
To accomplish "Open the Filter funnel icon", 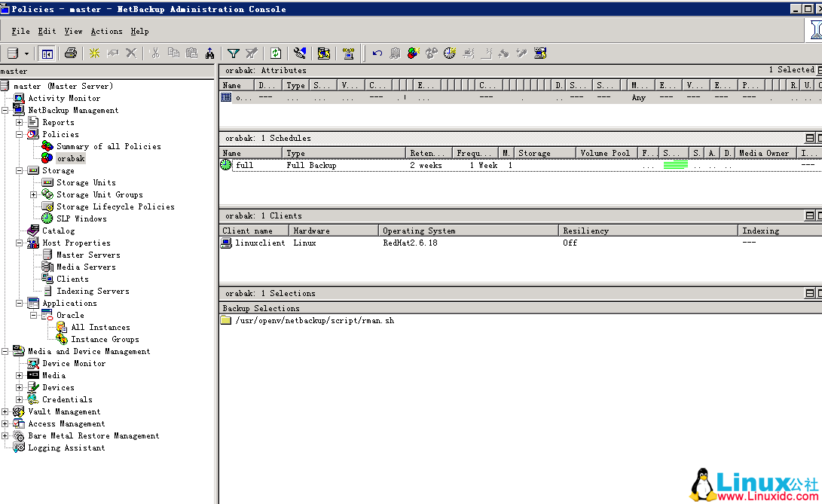I will [234, 53].
